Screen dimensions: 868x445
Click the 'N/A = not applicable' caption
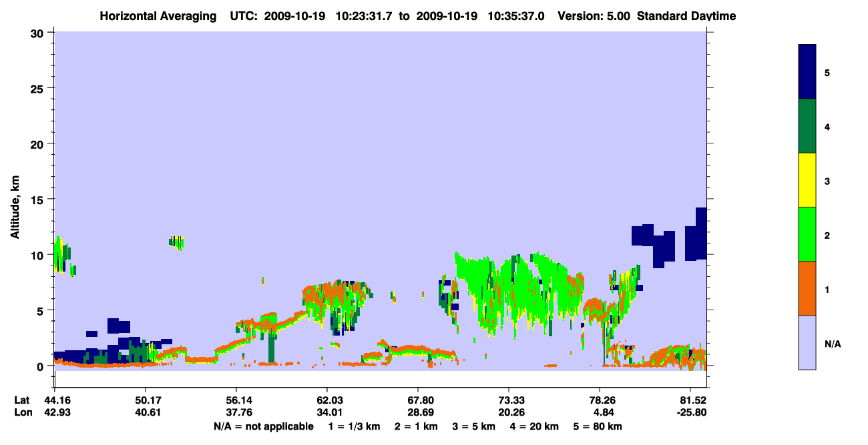[263, 426]
